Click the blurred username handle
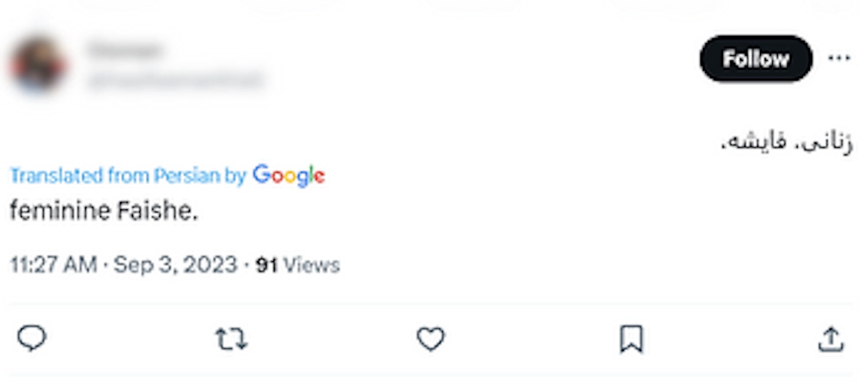This screenshot has width=868, height=387. pyautogui.click(x=175, y=80)
